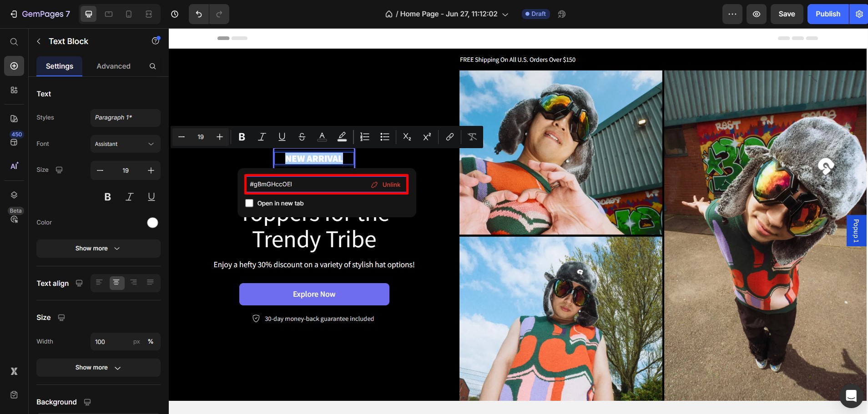Apply superscript formatting from the text toolbar
This screenshot has width=868, height=414.
point(427,137)
